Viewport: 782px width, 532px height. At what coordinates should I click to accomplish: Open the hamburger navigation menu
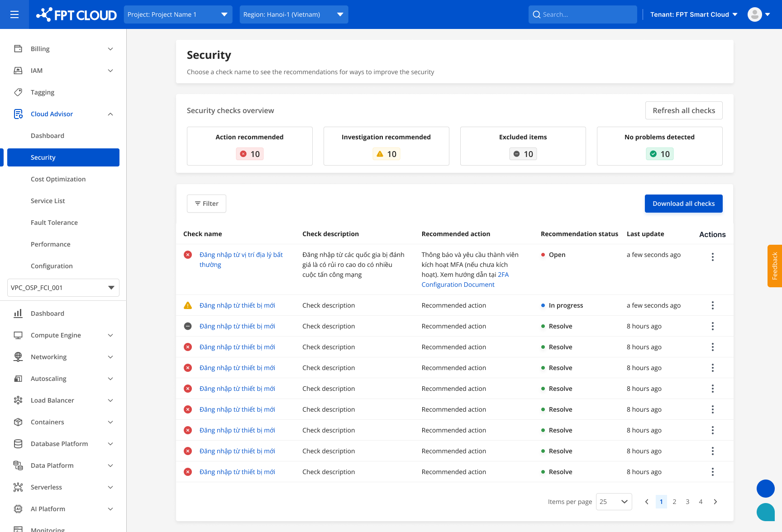coord(14,14)
